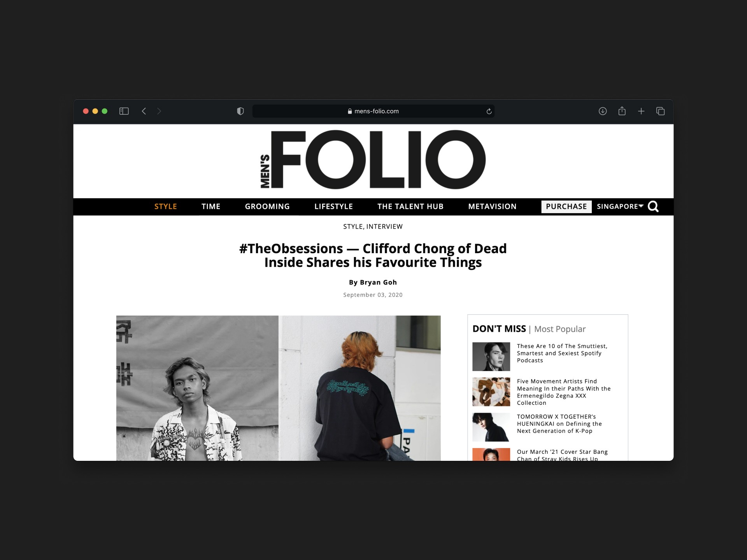Click the Men's Folio logo
Image resolution: width=747 pixels, height=560 pixels.
[373, 159]
